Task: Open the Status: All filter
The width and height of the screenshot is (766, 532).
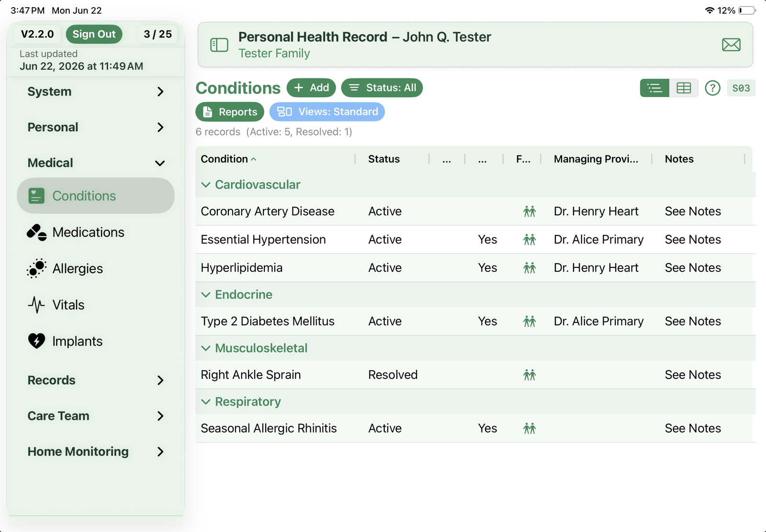Action: click(x=382, y=88)
